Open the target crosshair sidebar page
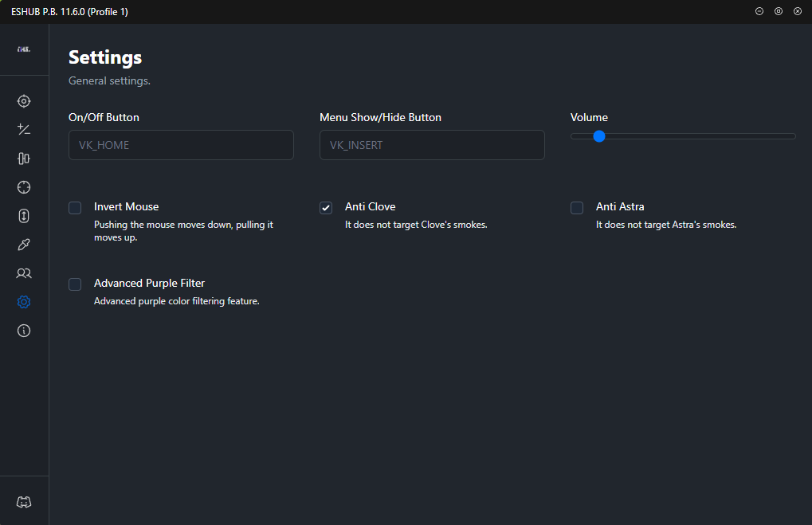 pos(24,101)
